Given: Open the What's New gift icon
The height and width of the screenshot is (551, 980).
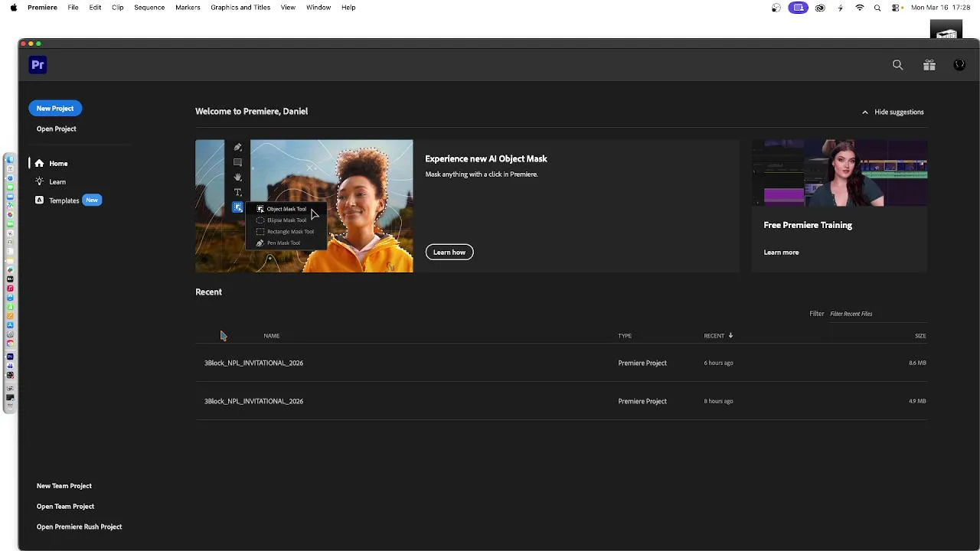Looking at the screenshot, I should coord(929,65).
